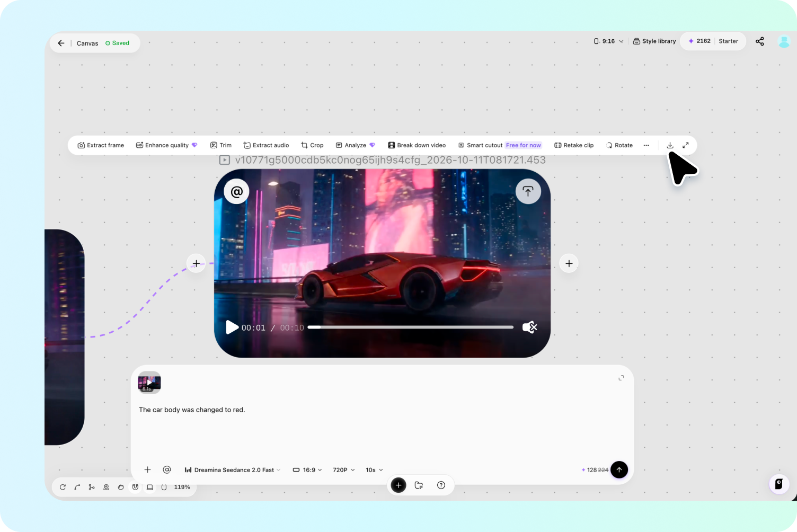Open the more options ellipsis in video toolbar
The image size is (797, 532).
tap(646, 145)
